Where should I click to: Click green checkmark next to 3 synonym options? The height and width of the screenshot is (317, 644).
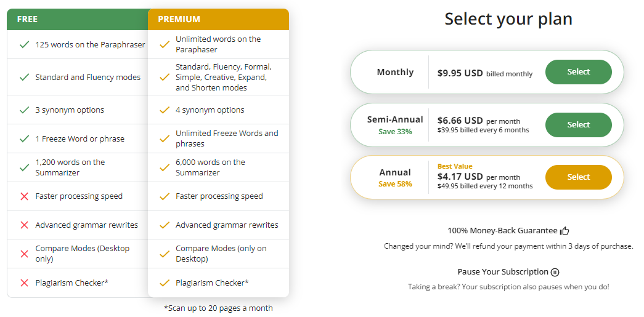coord(25,110)
